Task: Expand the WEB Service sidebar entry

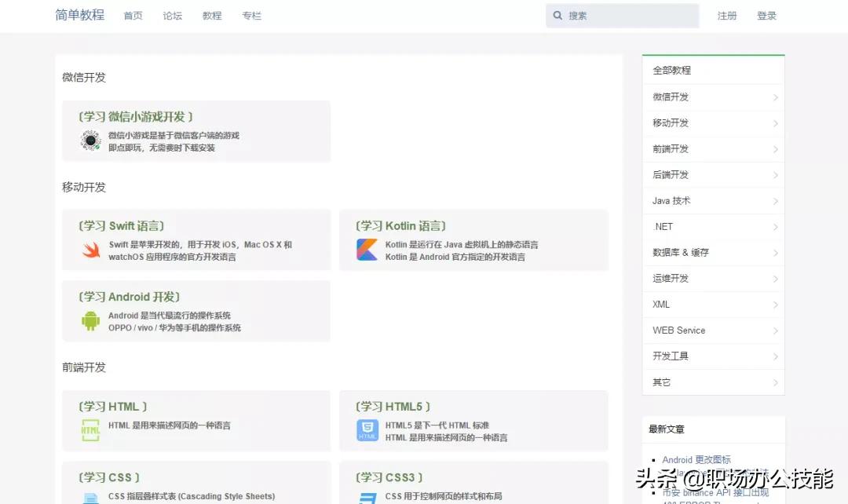Action: 776,330
